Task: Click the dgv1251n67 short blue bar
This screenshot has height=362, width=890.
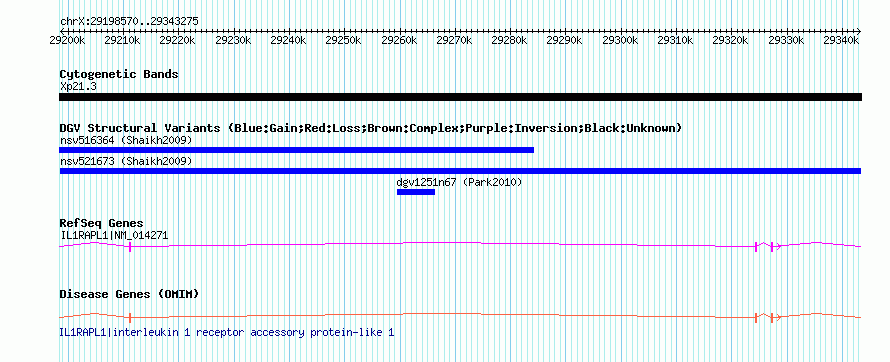Action: (x=415, y=192)
